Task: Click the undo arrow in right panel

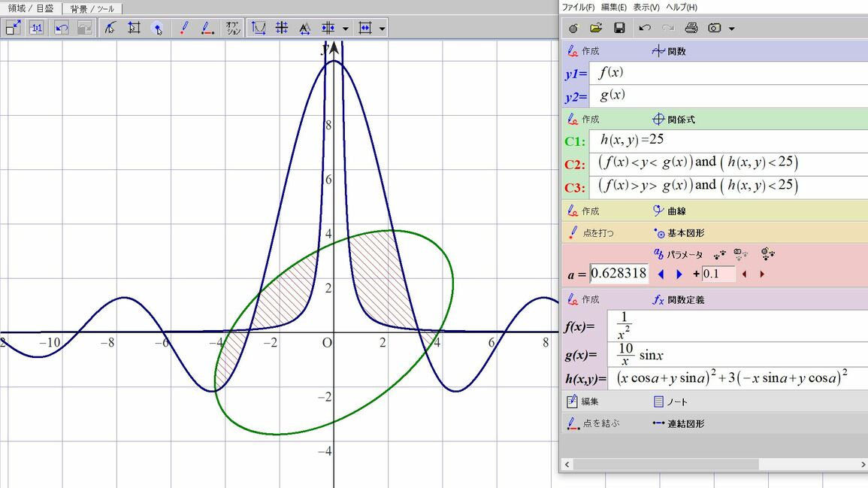Action: (x=645, y=28)
